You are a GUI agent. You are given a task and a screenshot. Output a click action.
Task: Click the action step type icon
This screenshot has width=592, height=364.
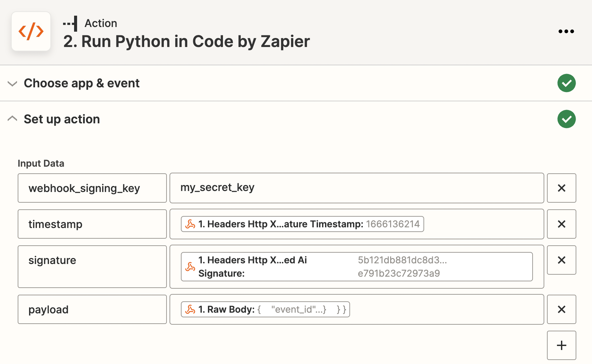70,23
